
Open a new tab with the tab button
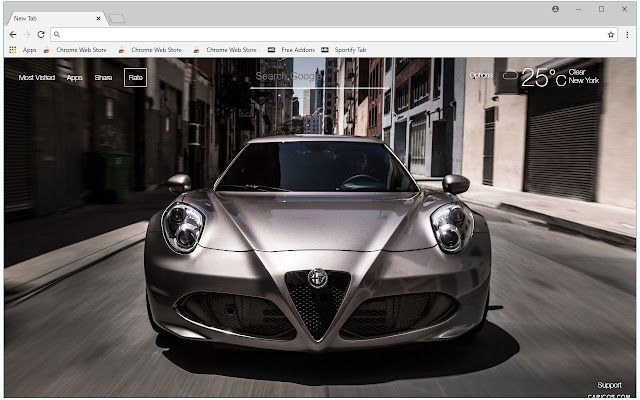coord(117,19)
